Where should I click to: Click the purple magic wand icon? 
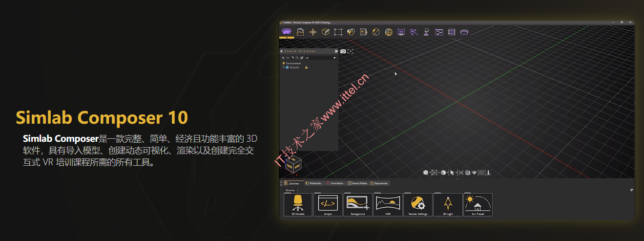(414, 32)
